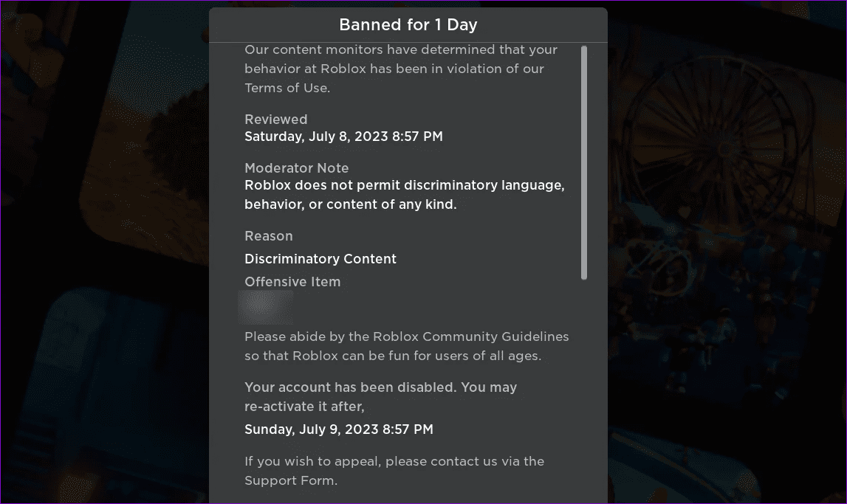Viewport: 847px width, 504px height.
Task: Click the Banned for 1 Day title bar
Action: point(408,24)
